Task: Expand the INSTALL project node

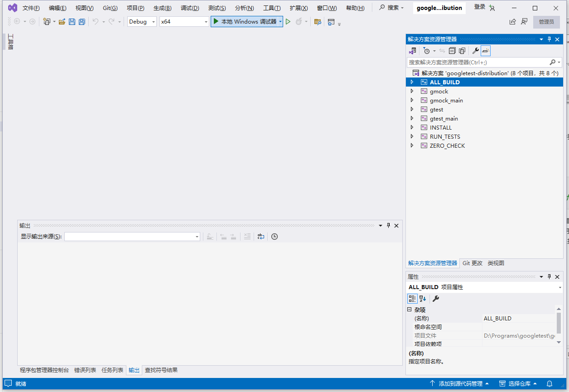Action: coord(412,127)
